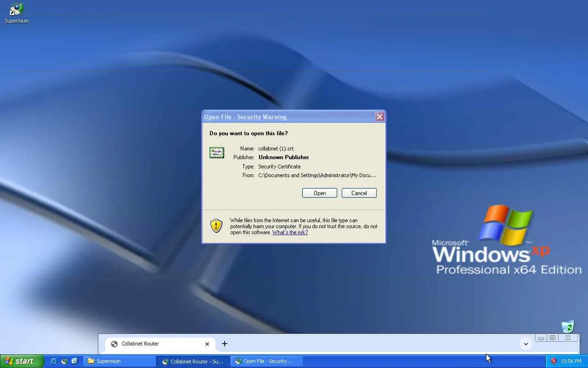Screen dimensions: 588x368
Task: Click the "Security Certificate" type text
Action: pos(279,167)
